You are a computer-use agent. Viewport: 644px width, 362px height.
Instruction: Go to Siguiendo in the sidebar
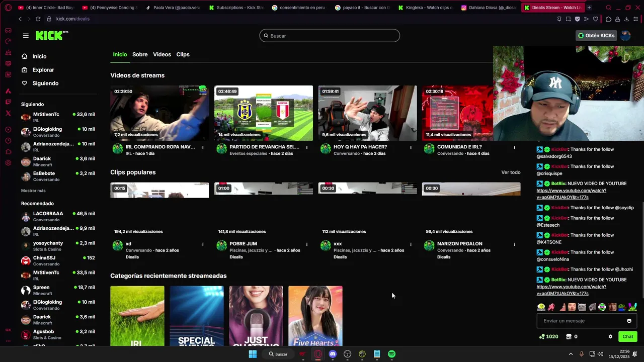click(40, 83)
